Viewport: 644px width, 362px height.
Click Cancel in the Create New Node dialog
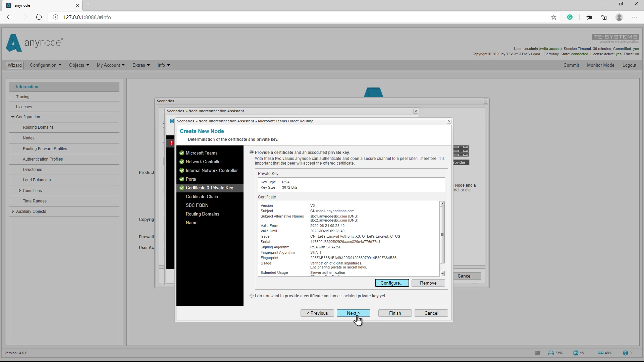click(x=431, y=313)
